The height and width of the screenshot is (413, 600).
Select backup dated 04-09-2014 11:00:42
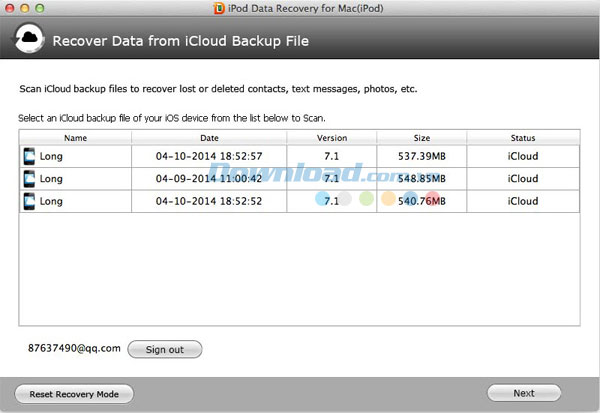tap(299, 179)
